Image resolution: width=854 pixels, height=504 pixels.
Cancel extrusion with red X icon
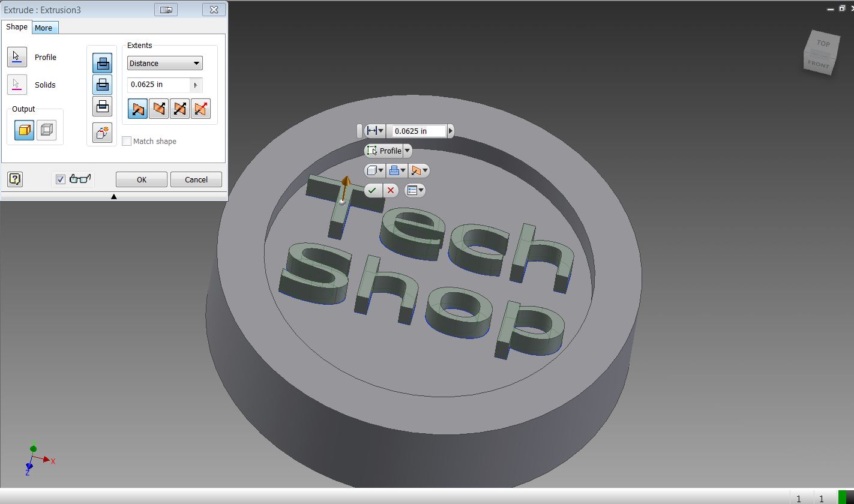391,190
